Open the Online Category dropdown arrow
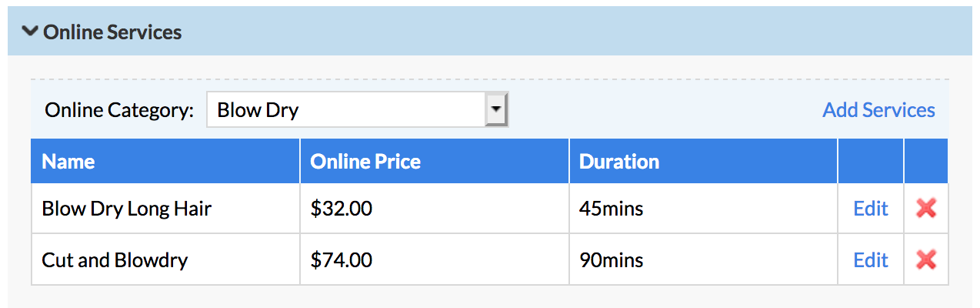980x308 pixels. pyautogui.click(x=497, y=110)
